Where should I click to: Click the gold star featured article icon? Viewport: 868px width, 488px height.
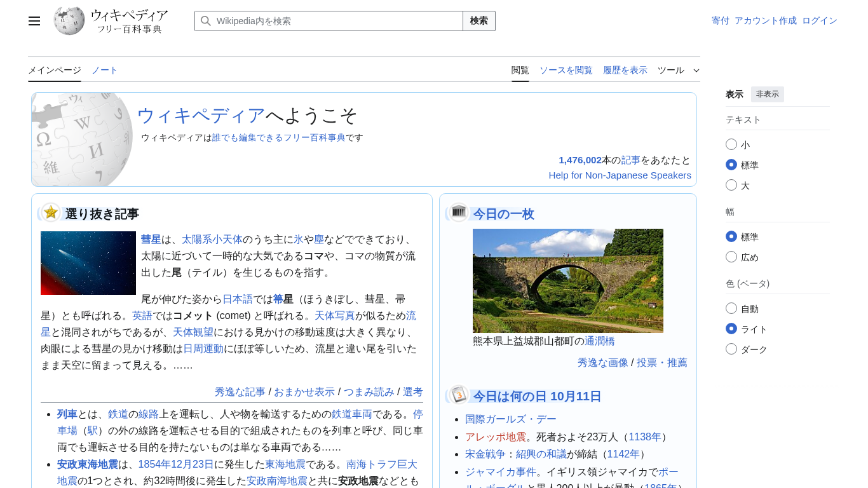coord(51,212)
